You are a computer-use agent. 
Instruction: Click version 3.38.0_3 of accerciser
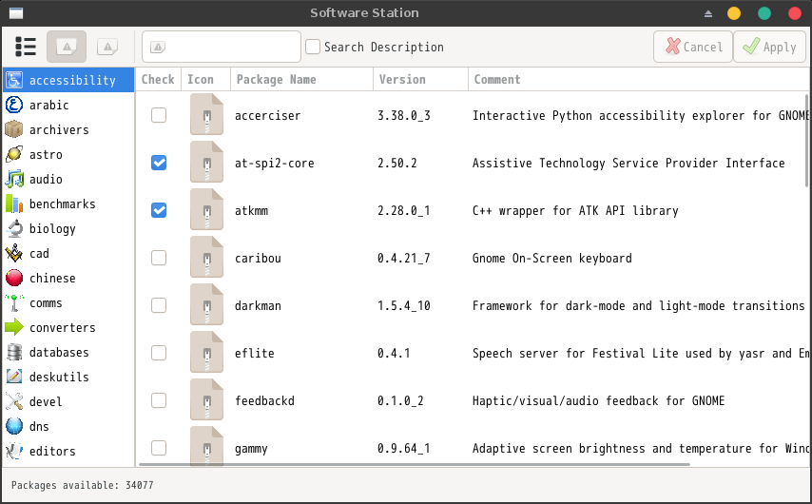coord(404,115)
